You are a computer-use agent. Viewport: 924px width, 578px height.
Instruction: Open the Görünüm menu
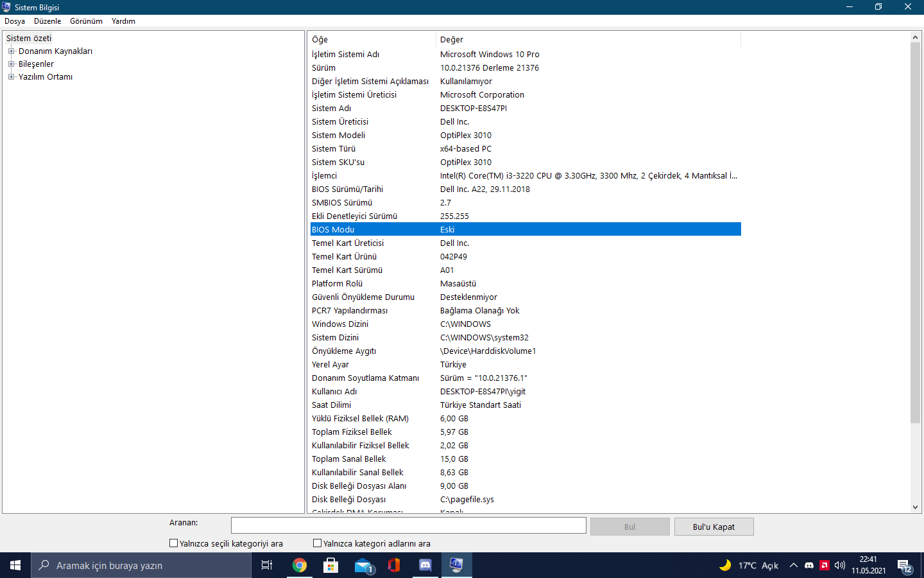(x=86, y=21)
